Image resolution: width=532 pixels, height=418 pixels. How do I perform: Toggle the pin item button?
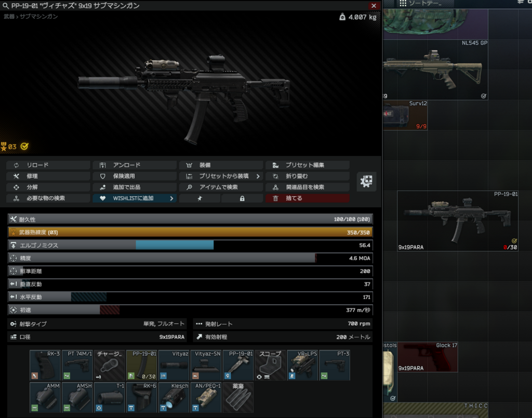(x=199, y=198)
